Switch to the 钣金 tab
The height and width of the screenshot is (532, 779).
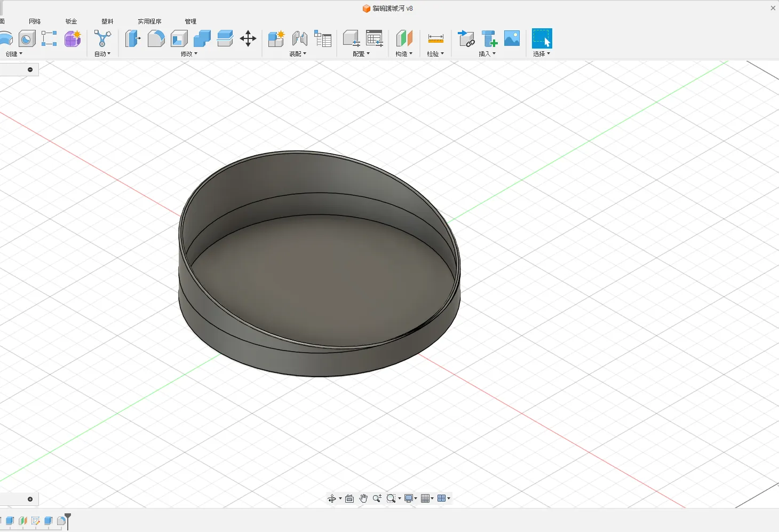click(71, 21)
